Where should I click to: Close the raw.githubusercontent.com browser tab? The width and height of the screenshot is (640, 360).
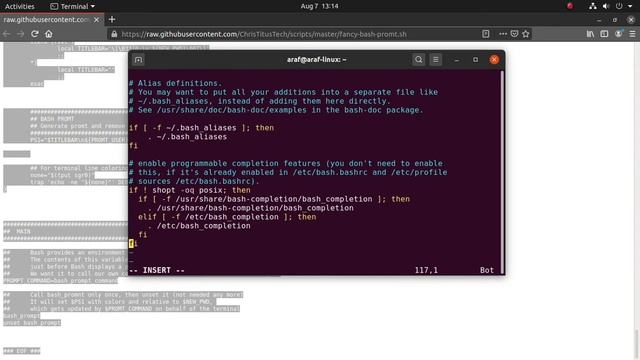point(97,20)
